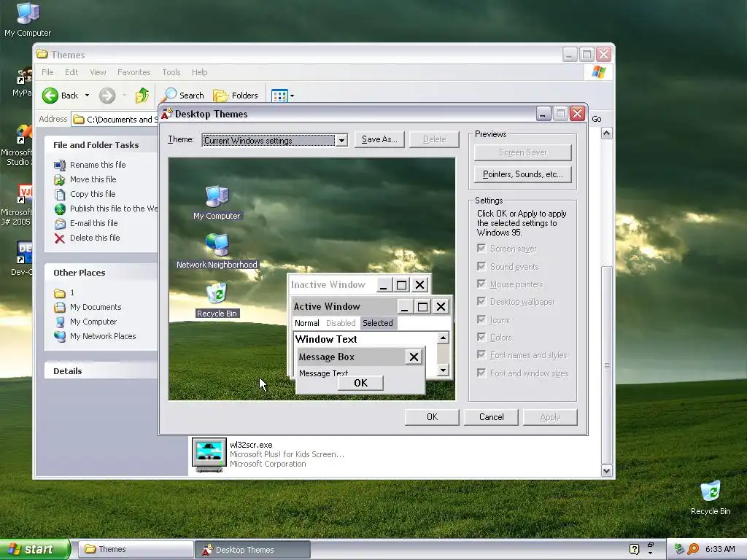Click the Details panel header
The image size is (747, 560).
click(101, 371)
